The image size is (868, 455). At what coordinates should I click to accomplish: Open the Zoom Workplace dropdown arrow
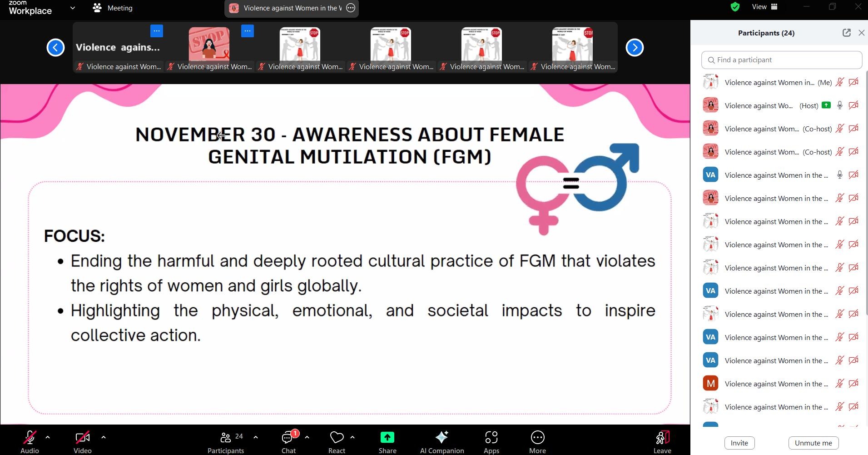[x=72, y=8]
